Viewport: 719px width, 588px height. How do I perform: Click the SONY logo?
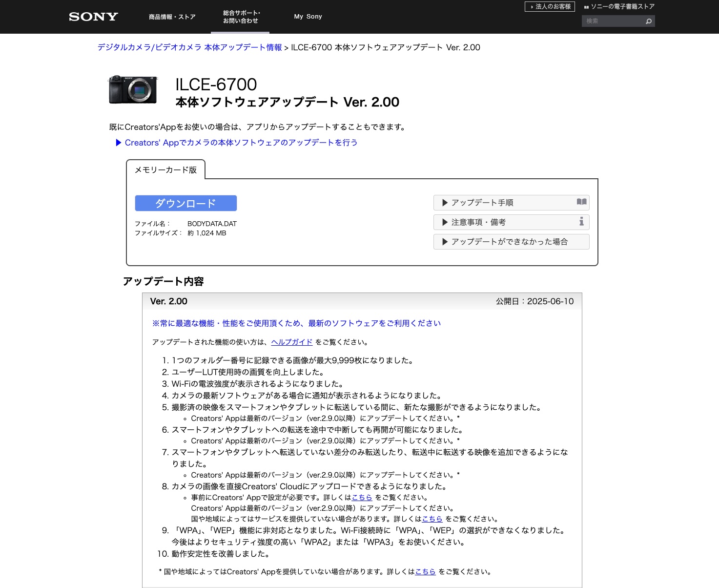[93, 17]
